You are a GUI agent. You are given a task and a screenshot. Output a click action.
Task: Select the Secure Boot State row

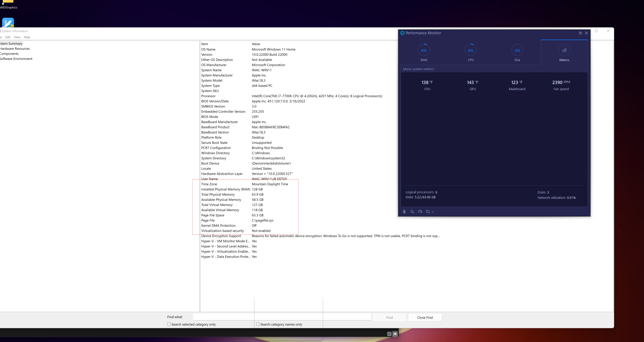point(236,143)
